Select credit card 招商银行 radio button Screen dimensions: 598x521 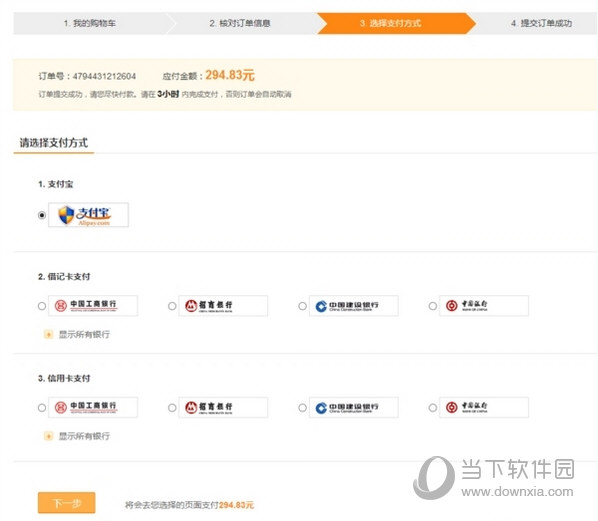pos(172,408)
